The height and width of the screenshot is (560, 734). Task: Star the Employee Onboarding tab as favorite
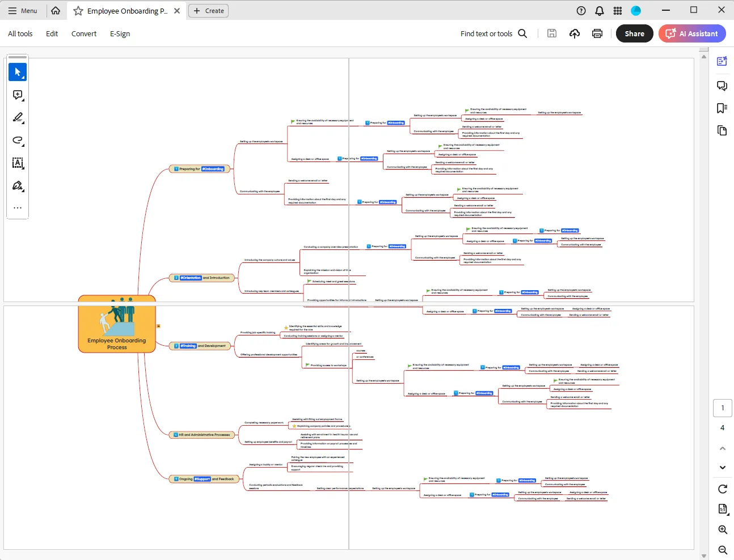78,11
